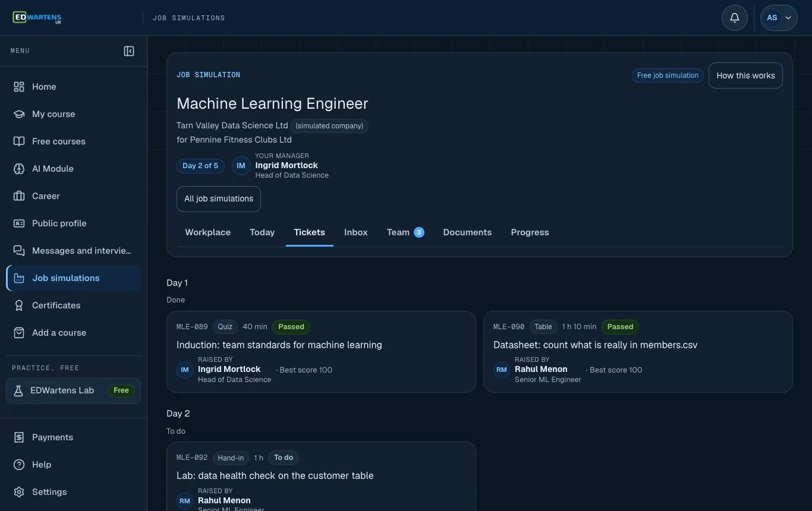Open the MLE-090 Datasheet ticket card

pos(638,352)
